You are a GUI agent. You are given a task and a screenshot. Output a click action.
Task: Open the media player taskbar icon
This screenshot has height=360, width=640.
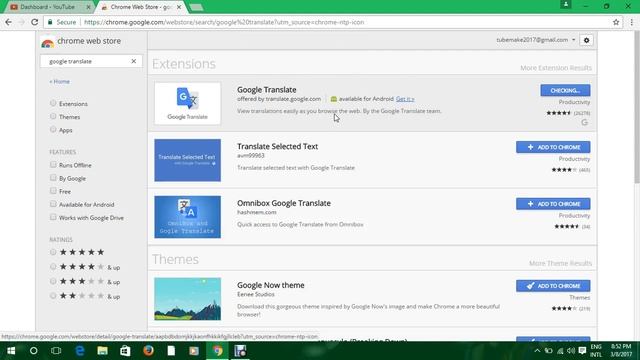[194, 351]
